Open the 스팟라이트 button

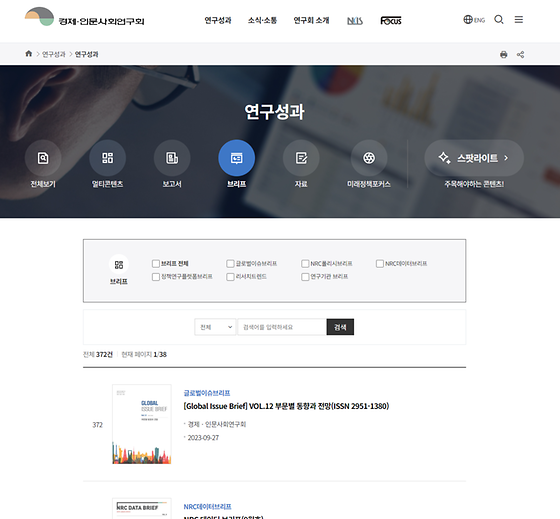pyautogui.click(x=474, y=158)
